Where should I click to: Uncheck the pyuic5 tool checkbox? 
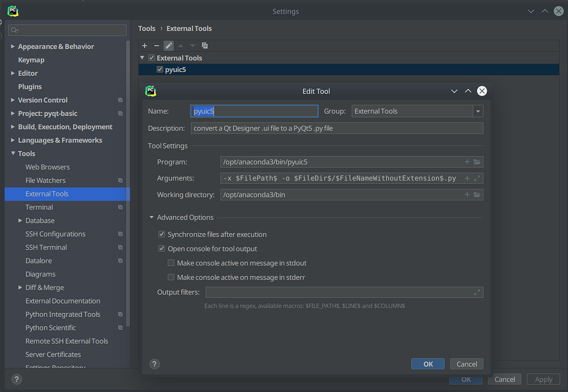(x=160, y=70)
